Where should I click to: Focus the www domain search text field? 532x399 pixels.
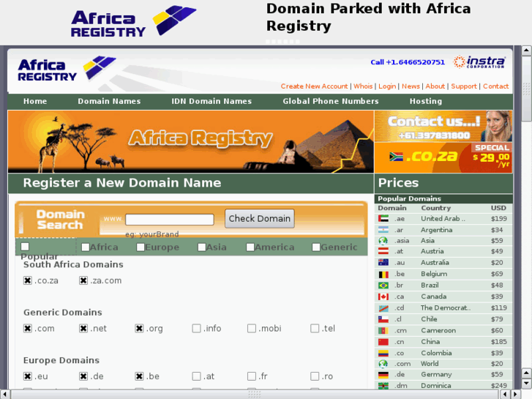170,220
